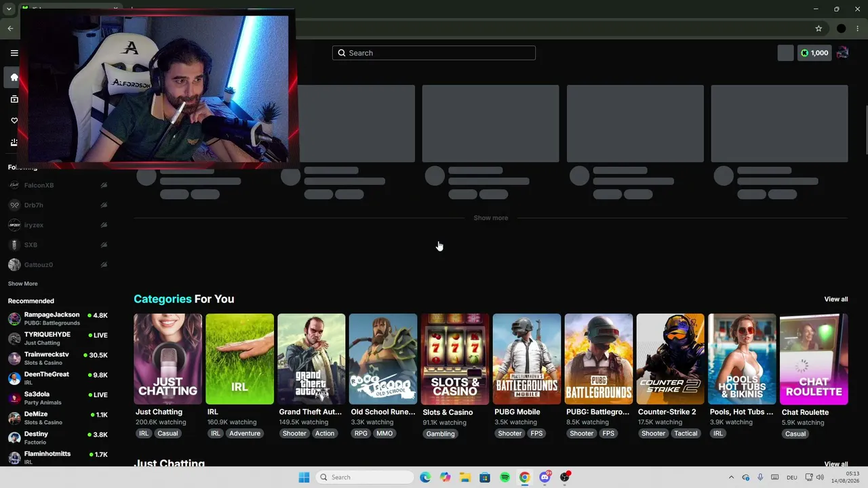This screenshot has width=868, height=488.
Task: Select the Gambling tag under Slots & Casino
Action: [440, 434]
